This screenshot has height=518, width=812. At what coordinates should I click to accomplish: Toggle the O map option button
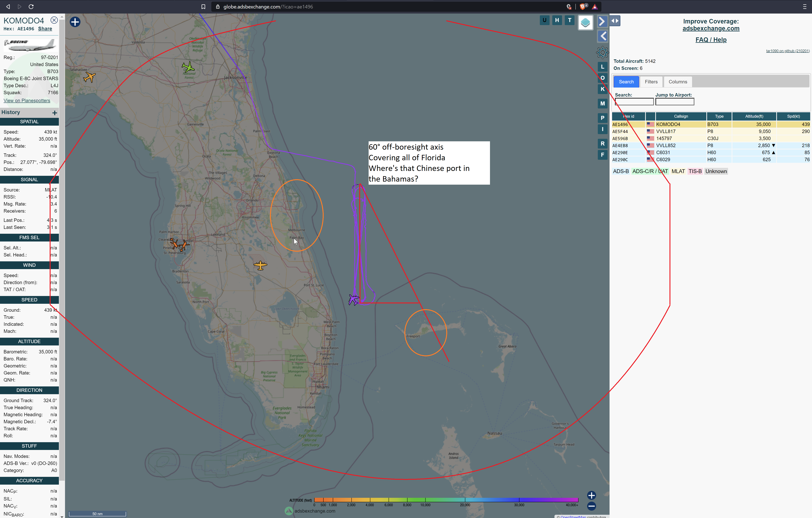(x=602, y=78)
